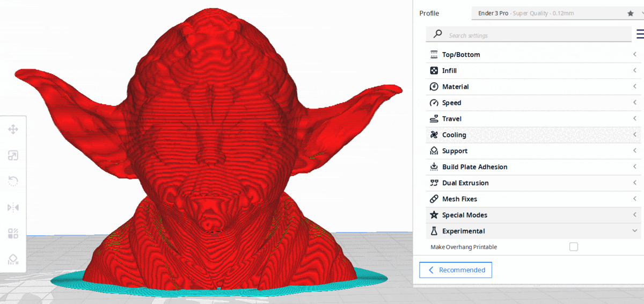Expand the Cooling section chevron
The image size is (644, 304).
[x=635, y=135]
